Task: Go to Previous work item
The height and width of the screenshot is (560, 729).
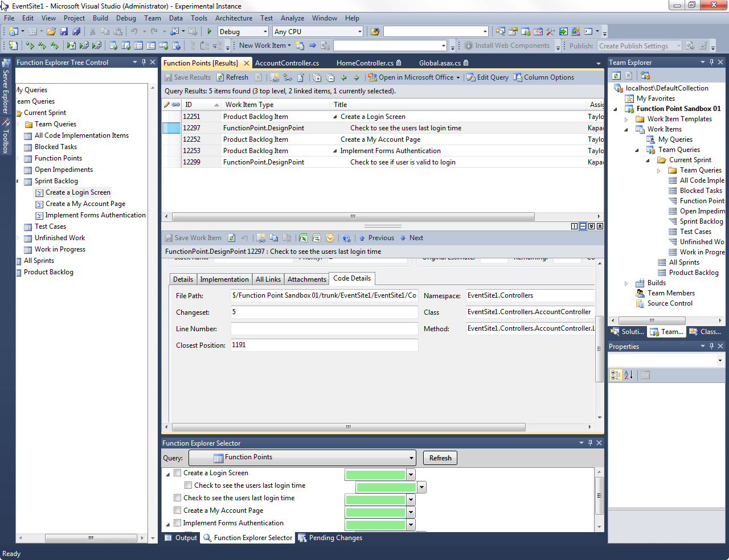Action: pos(376,238)
